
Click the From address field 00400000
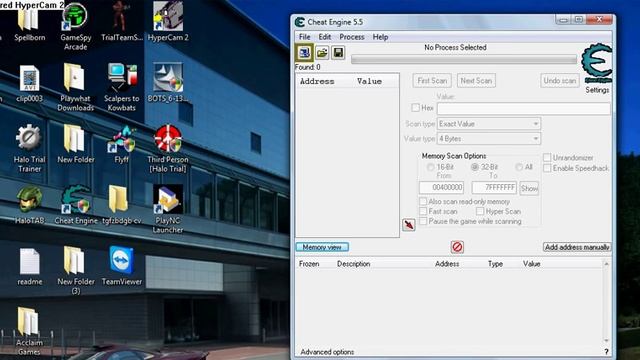[x=442, y=188]
